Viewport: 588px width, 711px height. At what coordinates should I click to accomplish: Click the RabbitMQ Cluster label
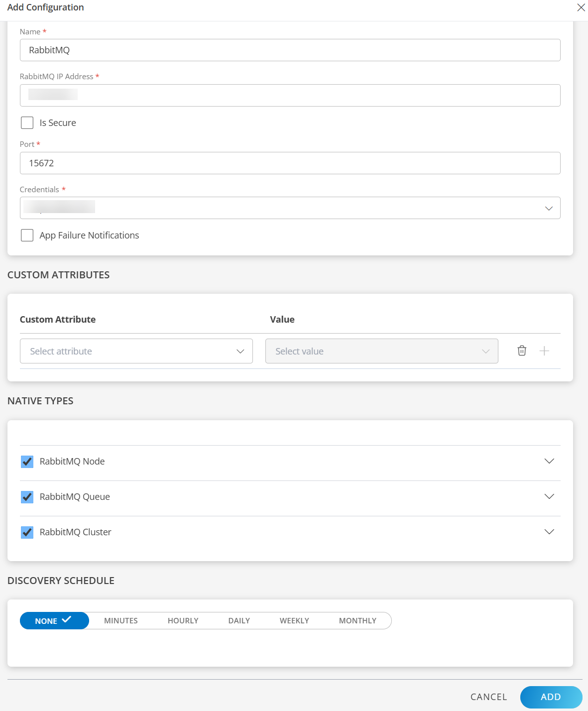click(x=76, y=532)
